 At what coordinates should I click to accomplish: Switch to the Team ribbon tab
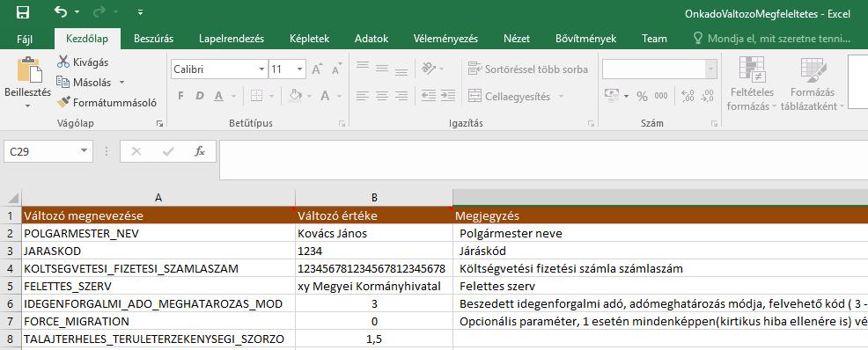coord(654,39)
